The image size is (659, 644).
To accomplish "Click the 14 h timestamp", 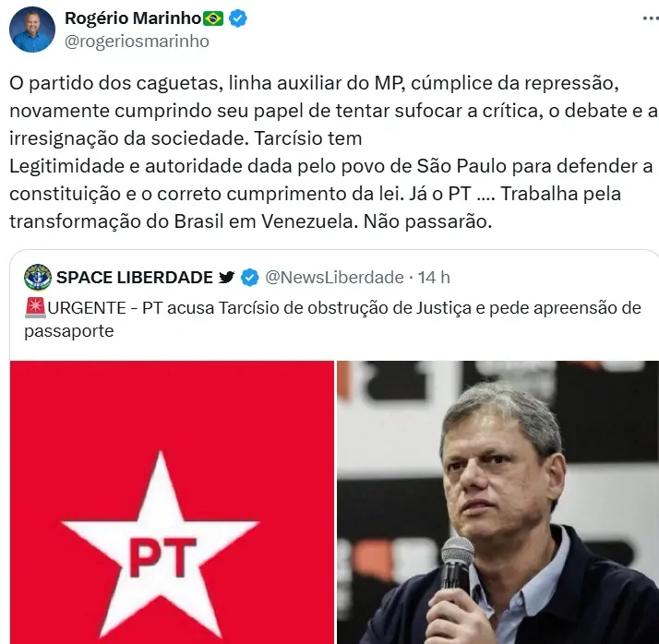I will click(434, 278).
